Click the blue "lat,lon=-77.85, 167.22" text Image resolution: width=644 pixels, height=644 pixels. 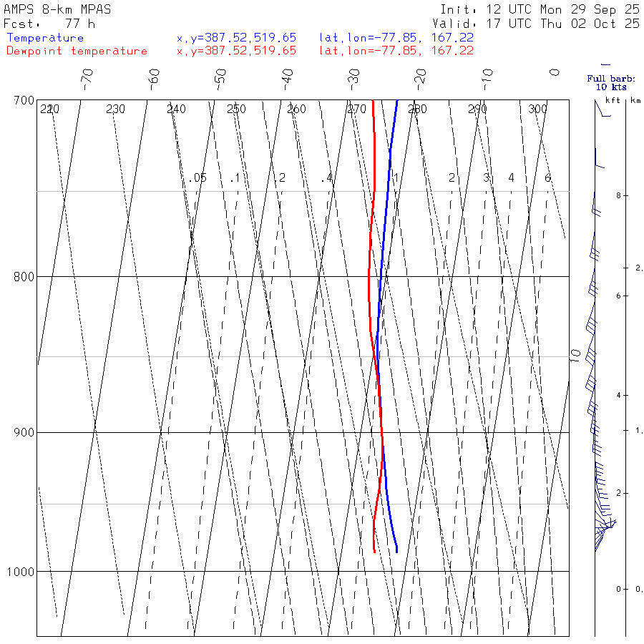click(396, 38)
